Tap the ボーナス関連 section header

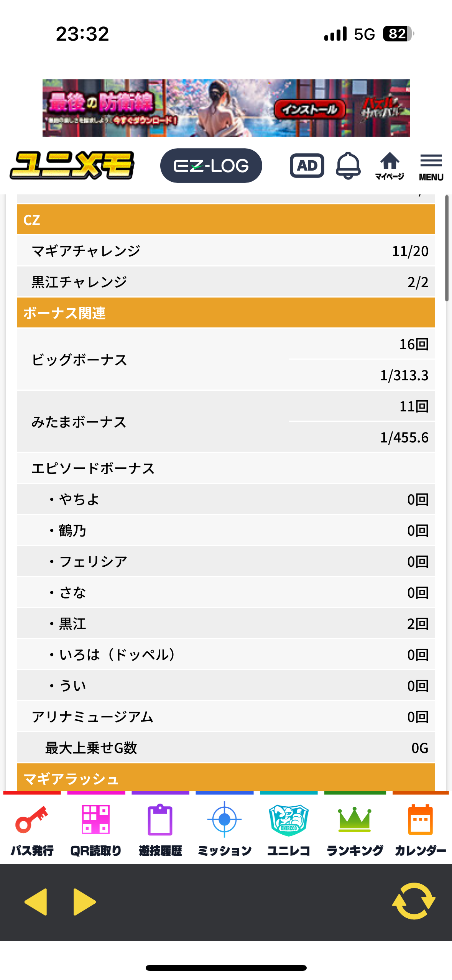point(226,313)
